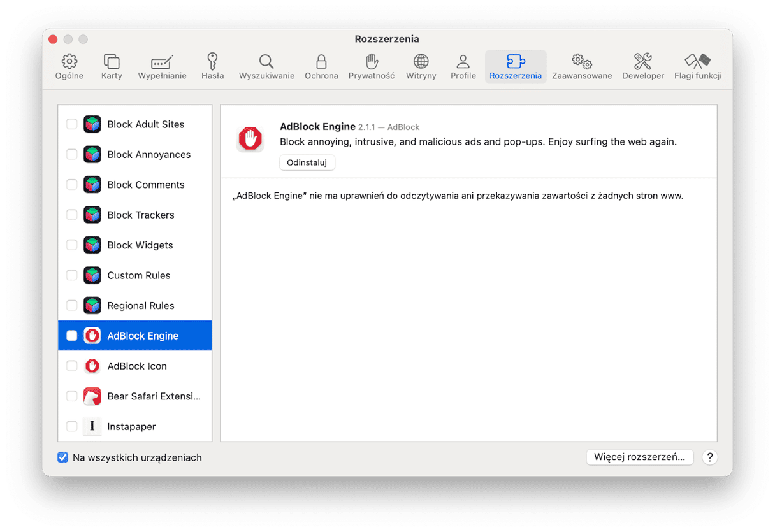Untick the Na wszystkich urządzeniach checkbox

click(x=63, y=457)
